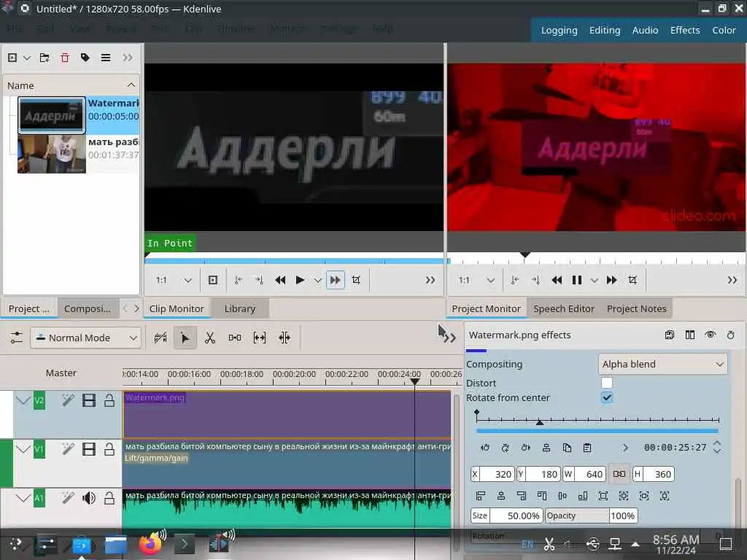Toggle timeline clip effects icon next to the selection tool
Screen dimensions: 747x560
pyautogui.click(x=160, y=338)
